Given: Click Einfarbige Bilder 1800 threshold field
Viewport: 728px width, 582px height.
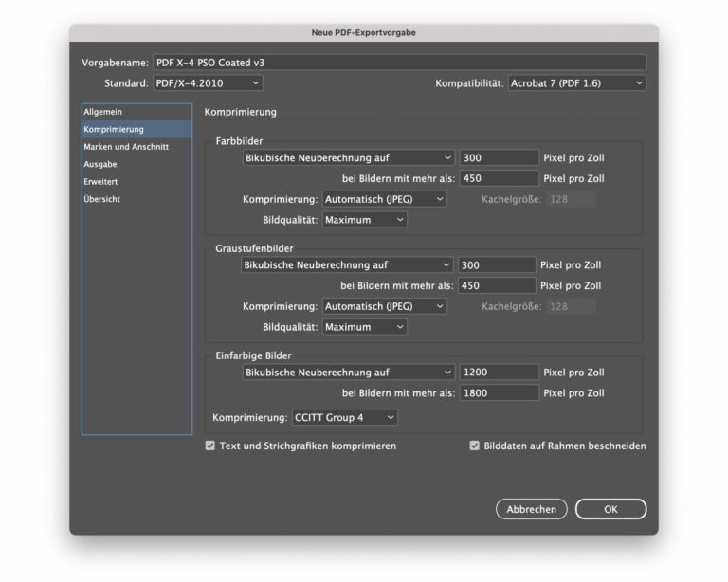Looking at the screenshot, I should (x=499, y=393).
